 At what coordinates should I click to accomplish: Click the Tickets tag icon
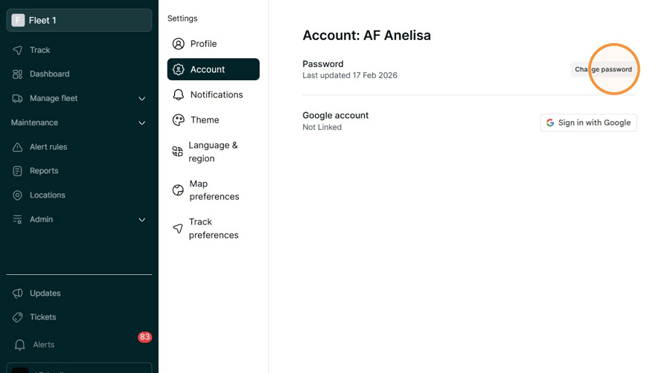pos(18,317)
